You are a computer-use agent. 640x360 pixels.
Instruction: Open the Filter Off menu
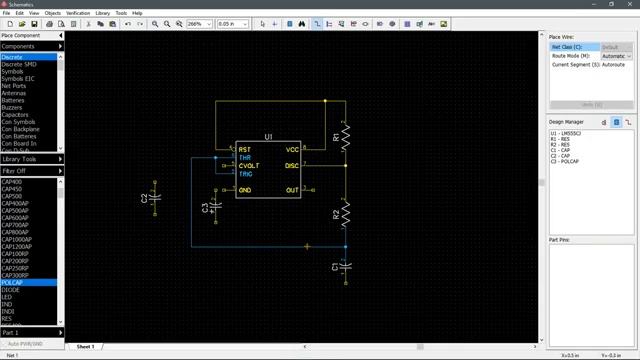tap(32, 171)
